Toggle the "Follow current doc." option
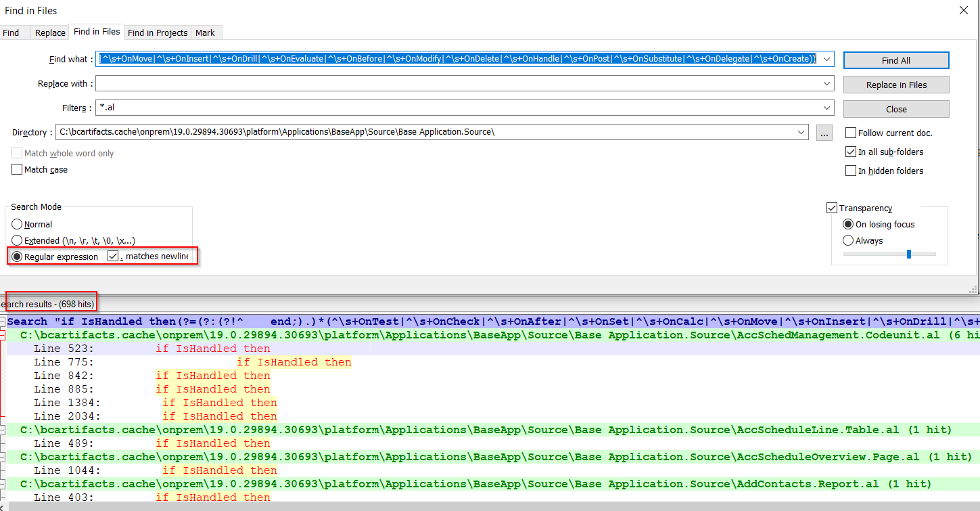 [851, 133]
